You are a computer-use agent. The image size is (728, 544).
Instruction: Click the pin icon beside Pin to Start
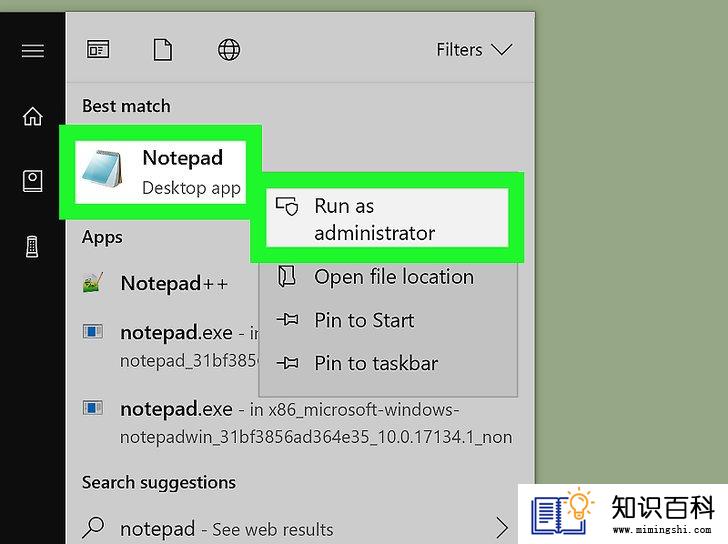click(287, 319)
